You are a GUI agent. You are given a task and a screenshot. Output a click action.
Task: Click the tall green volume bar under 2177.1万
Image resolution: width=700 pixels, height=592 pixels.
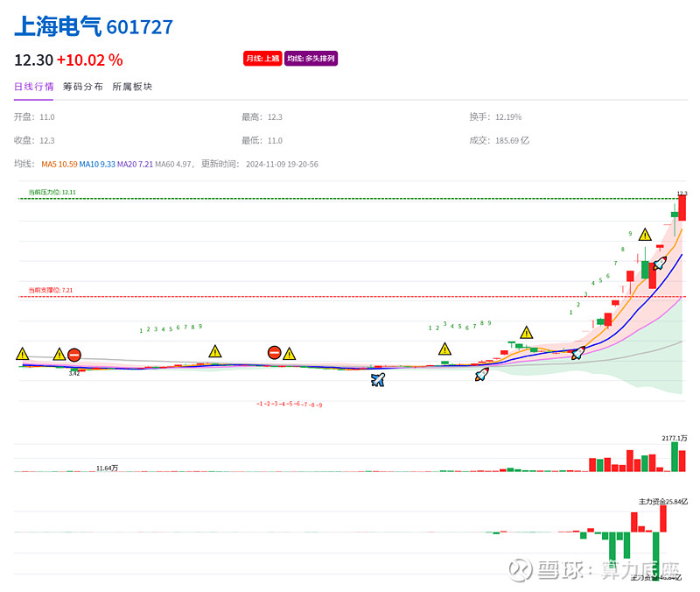click(675, 456)
